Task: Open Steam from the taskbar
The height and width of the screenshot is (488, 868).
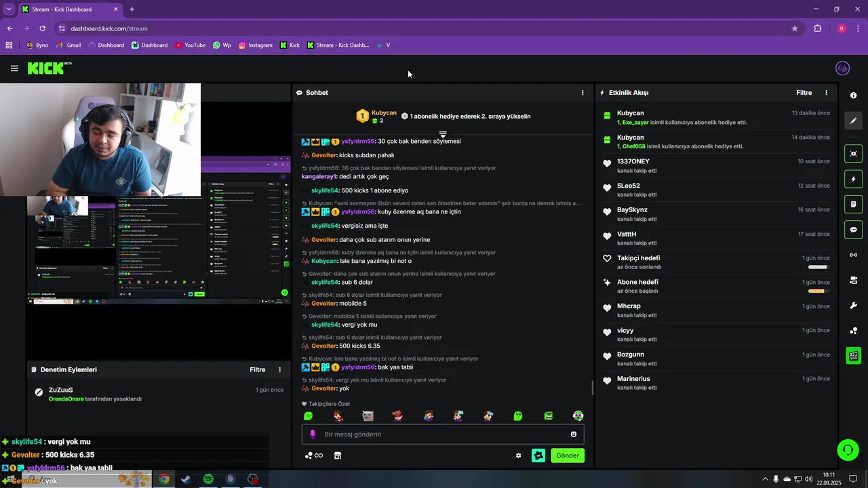Action: pyautogui.click(x=186, y=479)
